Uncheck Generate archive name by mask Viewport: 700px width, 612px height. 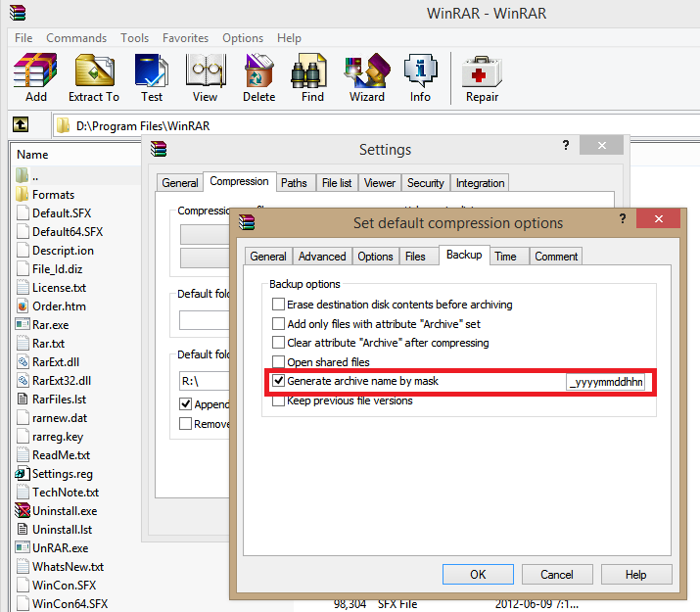(x=279, y=381)
